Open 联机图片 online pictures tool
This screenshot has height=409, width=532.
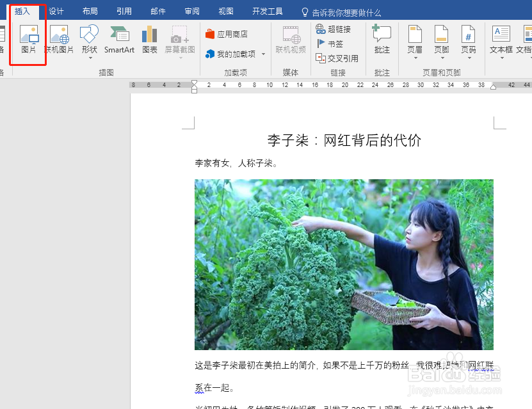60,39
